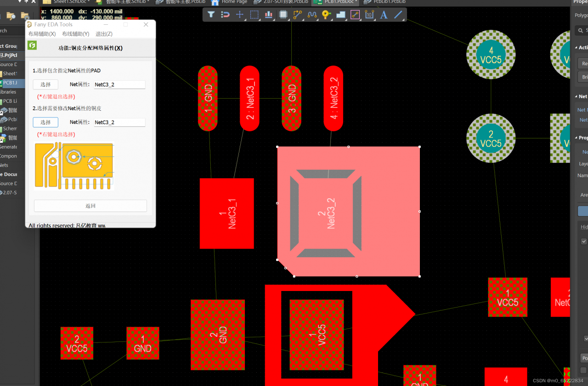The width and height of the screenshot is (588, 386).
Task: Select the Tune Length accordion tool
Action: coord(312,15)
